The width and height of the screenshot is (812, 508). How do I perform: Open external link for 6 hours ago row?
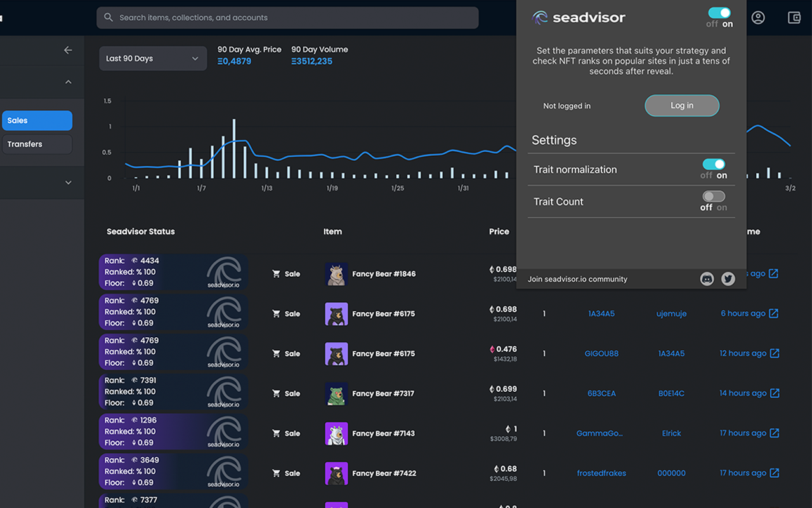tap(774, 314)
